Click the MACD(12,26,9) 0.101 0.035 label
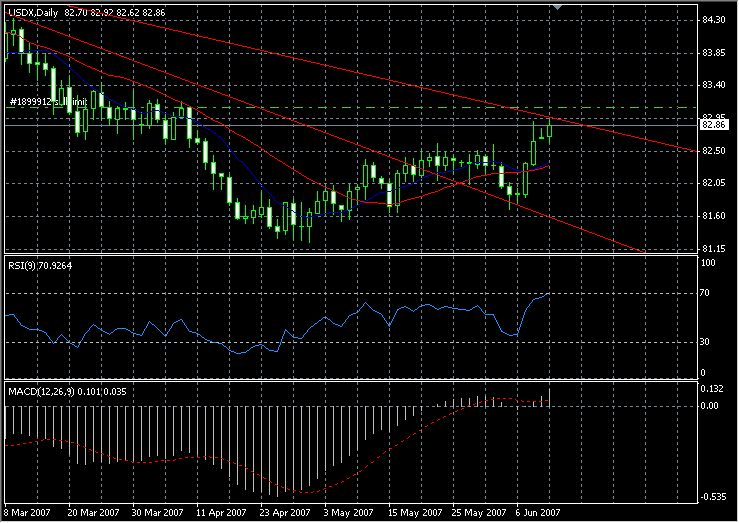 coord(67,392)
